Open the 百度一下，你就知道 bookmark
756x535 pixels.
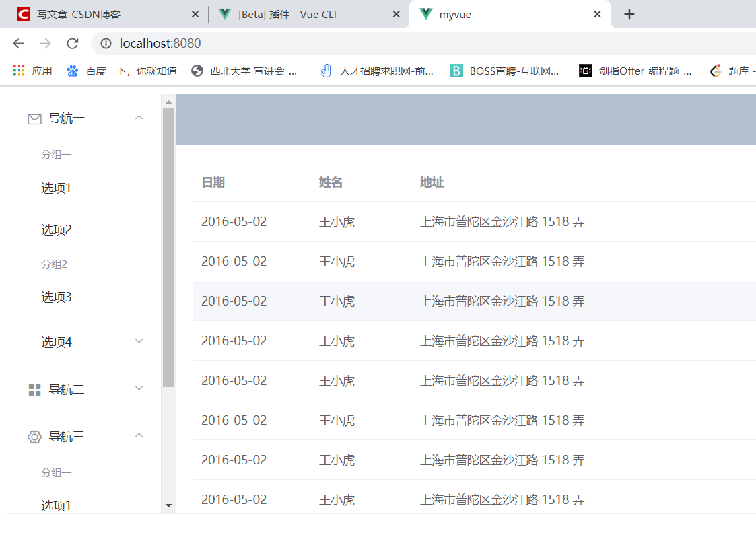[x=122, y=71]
